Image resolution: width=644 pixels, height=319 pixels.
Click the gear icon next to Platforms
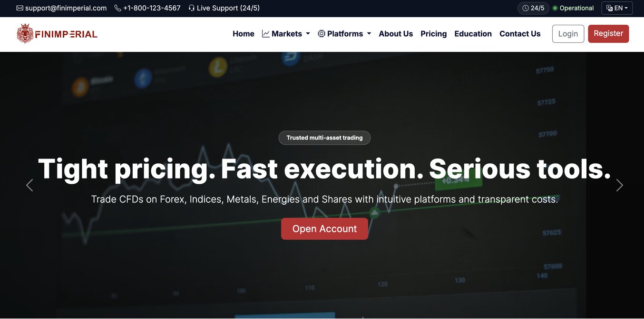click(321, 33)
